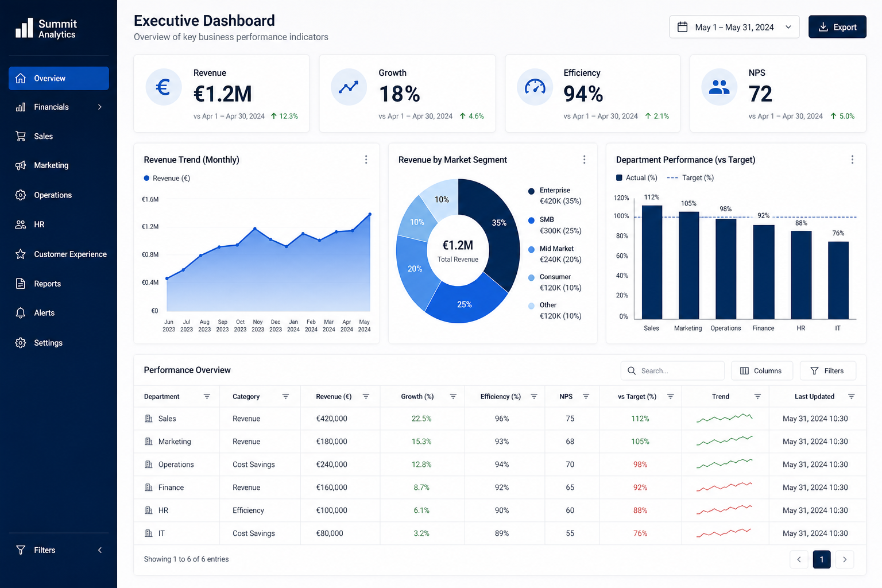Click the building icon in Sales row
This screenshot has width=882, height=588.
tap(149, 419)
